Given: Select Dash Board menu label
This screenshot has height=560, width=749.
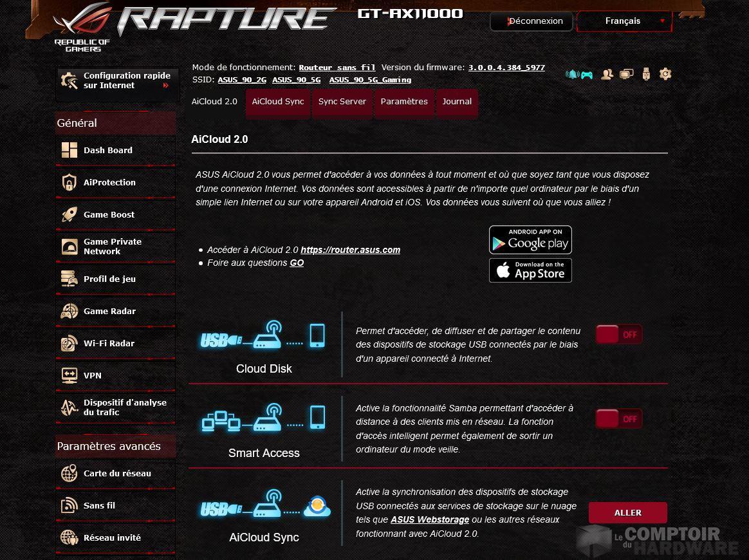Looking at the screenshot, I should [108, 150].
